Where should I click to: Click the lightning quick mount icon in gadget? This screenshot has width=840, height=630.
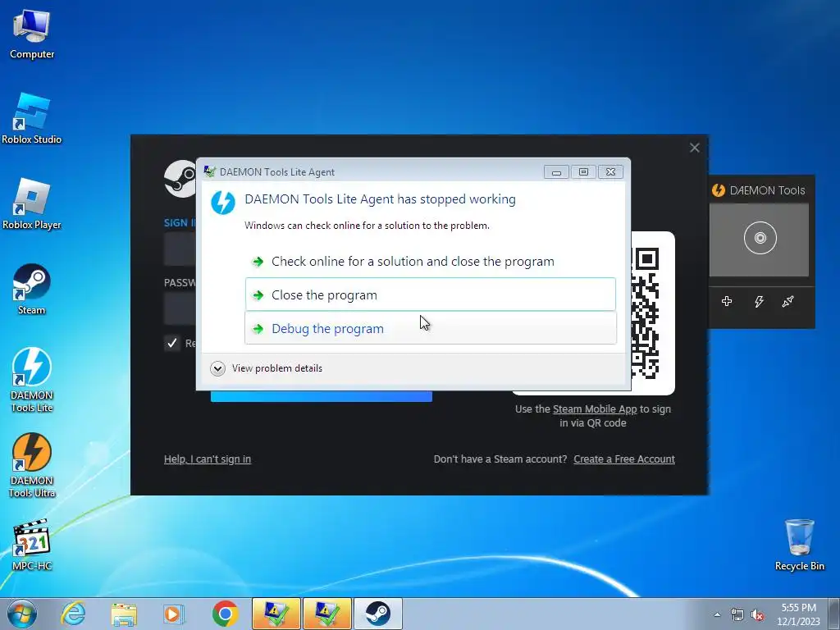(759, 302)
